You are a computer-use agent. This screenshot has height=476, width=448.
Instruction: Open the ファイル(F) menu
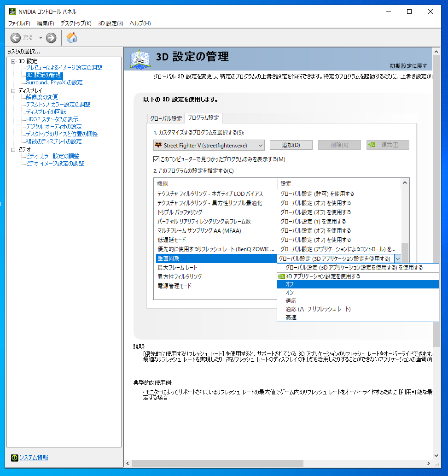pos(19,24)
